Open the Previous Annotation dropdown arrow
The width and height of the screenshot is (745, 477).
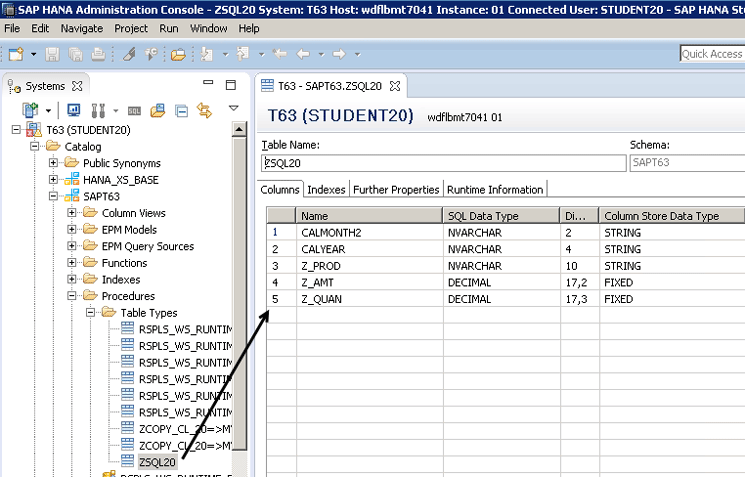click(x=261, y=54)
